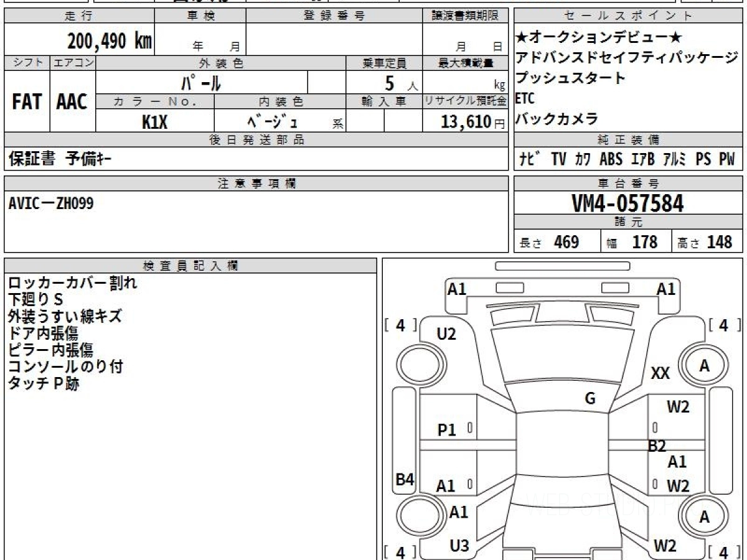Select the length value 469
The height and width of the screenshot is (560, 747).
[x=566, y=242]
